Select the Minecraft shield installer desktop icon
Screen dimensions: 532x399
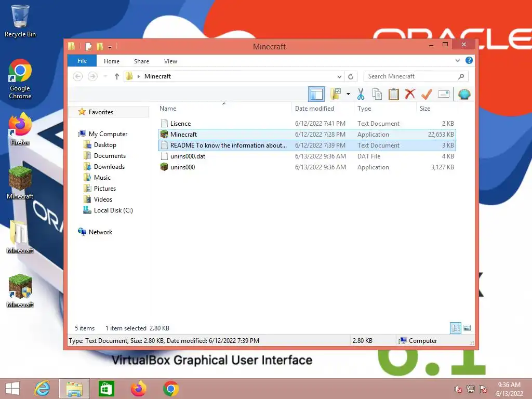[20, 291]
